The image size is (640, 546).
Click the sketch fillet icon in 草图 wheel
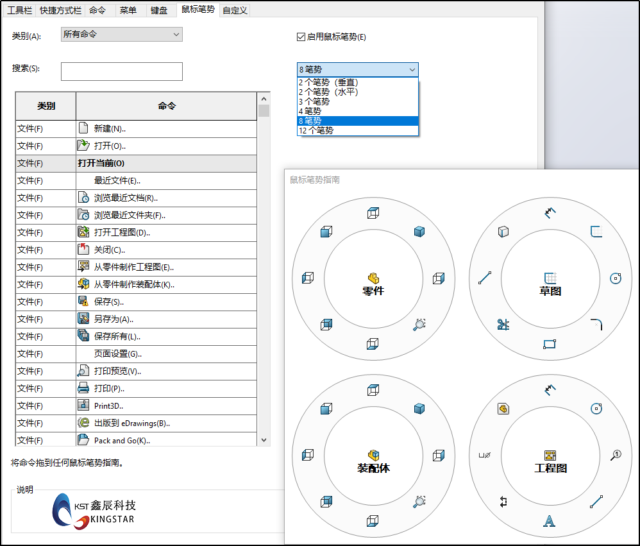pyautogui.click(x=596, y=325)
